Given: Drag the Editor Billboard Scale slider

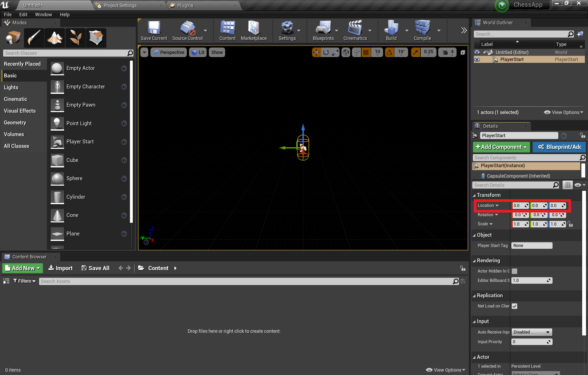Looking at the screenshot, I should tap(531, 280).
